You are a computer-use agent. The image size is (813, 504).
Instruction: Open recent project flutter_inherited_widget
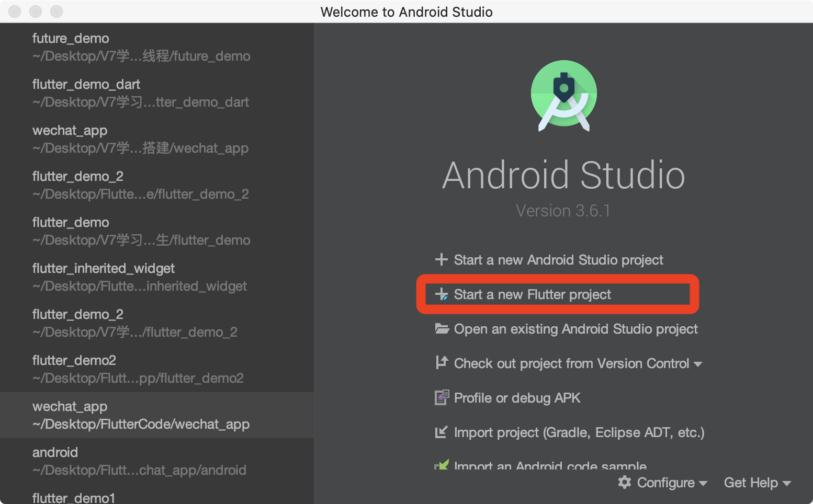(x=157, y=277)
